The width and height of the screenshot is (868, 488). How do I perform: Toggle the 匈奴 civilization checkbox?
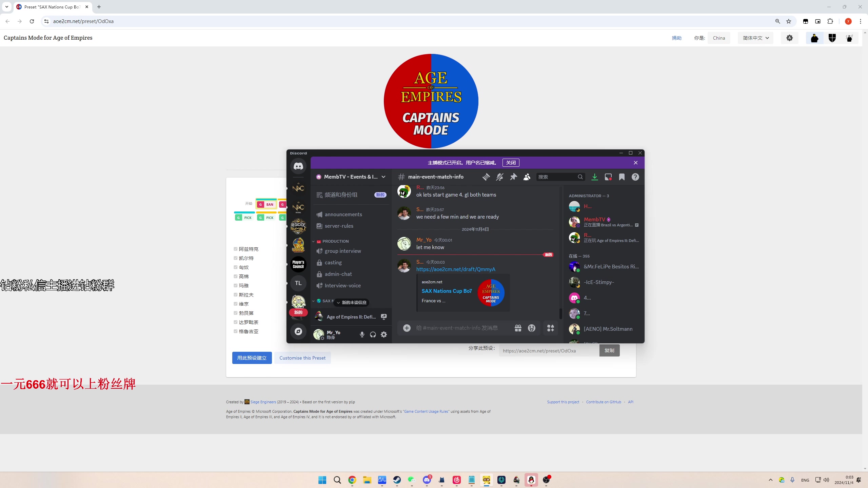[236, 267]
